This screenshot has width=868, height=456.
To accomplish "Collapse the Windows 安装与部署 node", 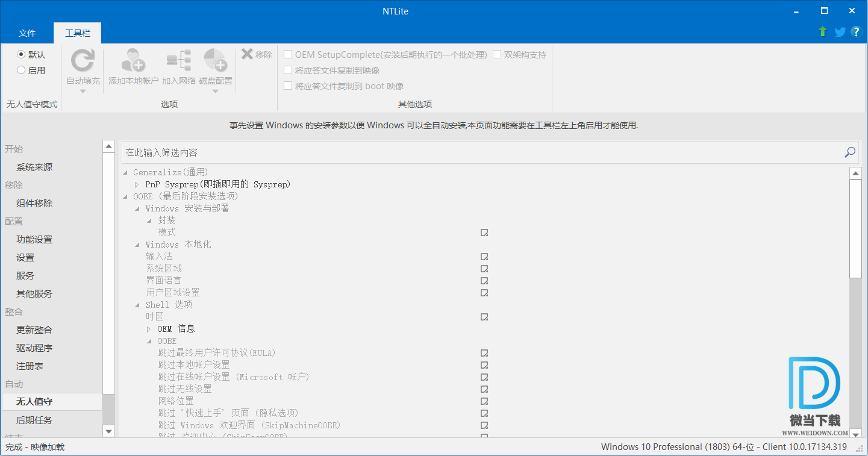I will pyautogui.click(x=137, y=208).
